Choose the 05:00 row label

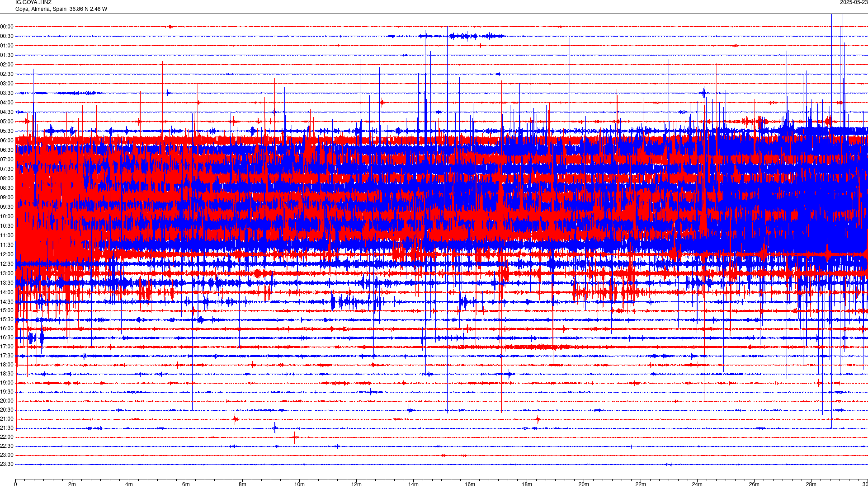coord(7,122)
